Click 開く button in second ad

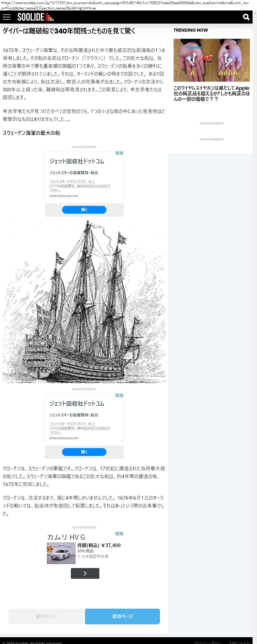click(x=84, y=452)
